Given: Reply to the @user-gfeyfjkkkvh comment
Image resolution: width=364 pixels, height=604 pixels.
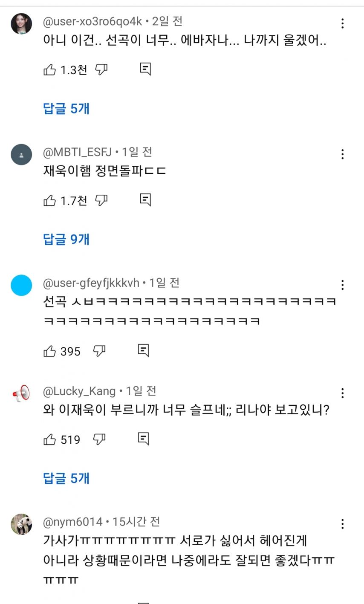Looking at the screenshot, I should point(144,350).
